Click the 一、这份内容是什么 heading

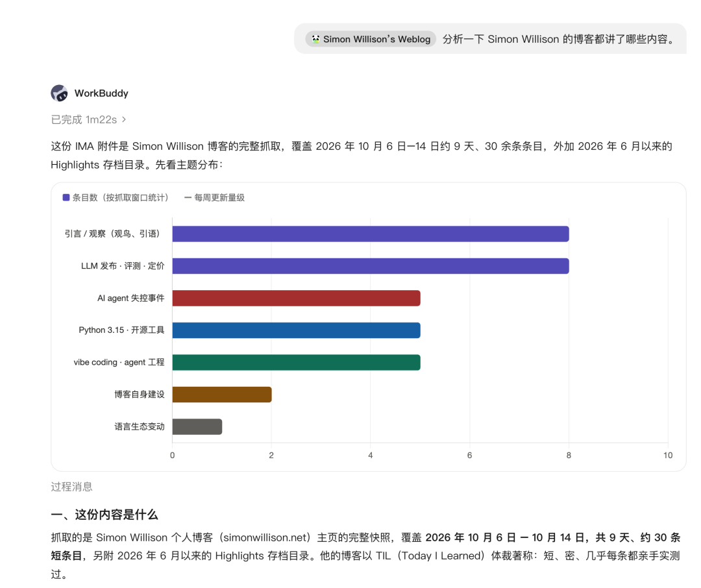(x=104, y=515)
